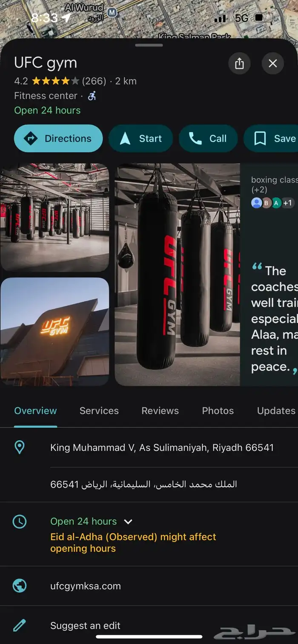298x644 pixels.
Task: Call the UFC gym
Action: click(208, 138)
